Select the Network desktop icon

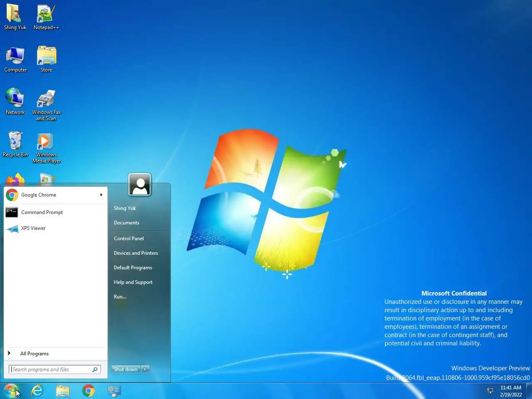(x=15, y=102)
